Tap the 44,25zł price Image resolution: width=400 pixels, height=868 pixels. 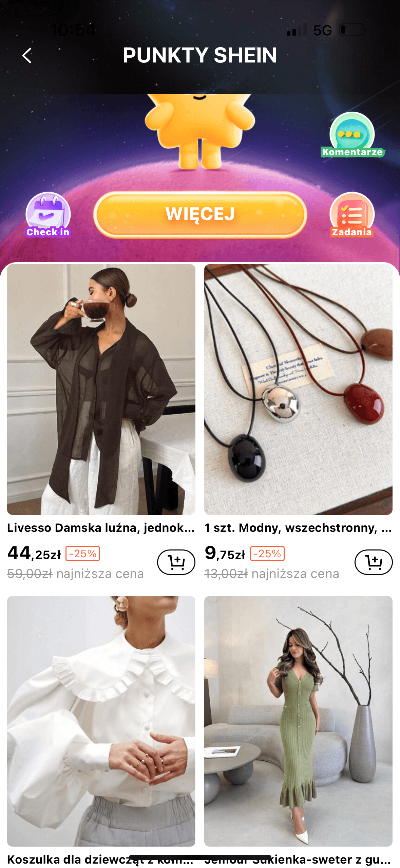(x=34, y=553)
